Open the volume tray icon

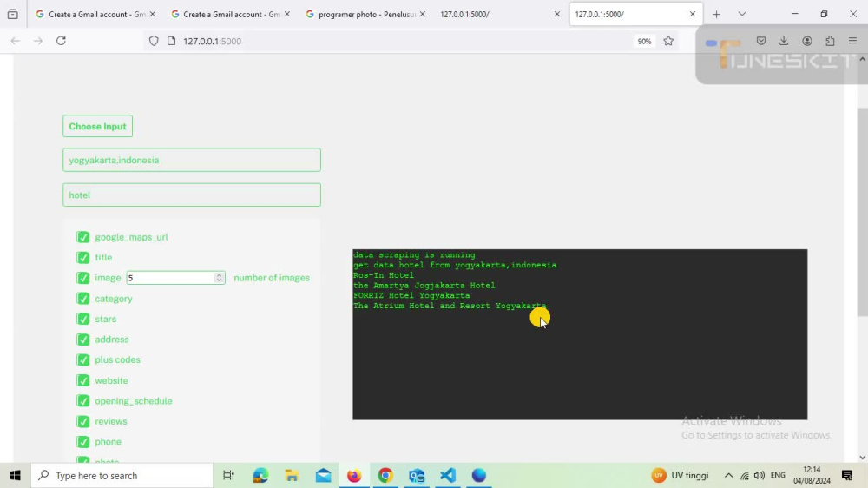[x=759, y=475]
